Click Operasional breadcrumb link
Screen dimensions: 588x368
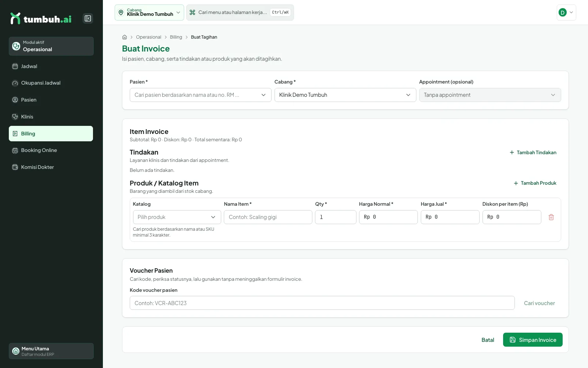[x=148, y=37]
